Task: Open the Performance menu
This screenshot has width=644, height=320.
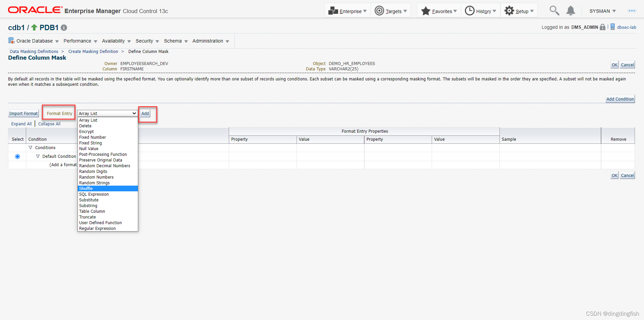Action: click(80, 41)
